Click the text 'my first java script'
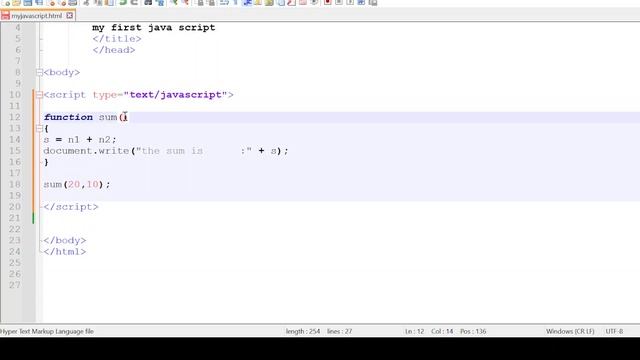 pyautogui.click(x=153, y=28)
